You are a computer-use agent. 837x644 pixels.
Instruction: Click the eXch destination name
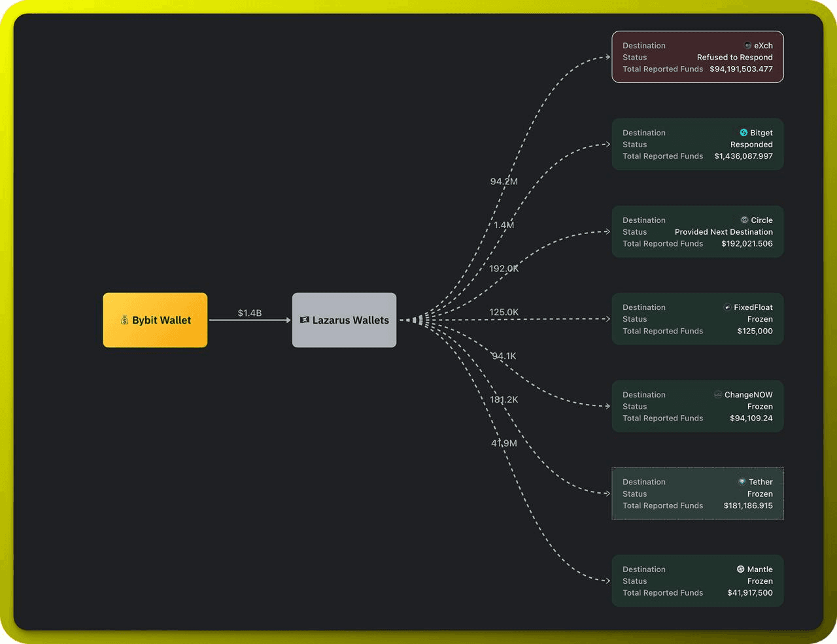point(763,46)
